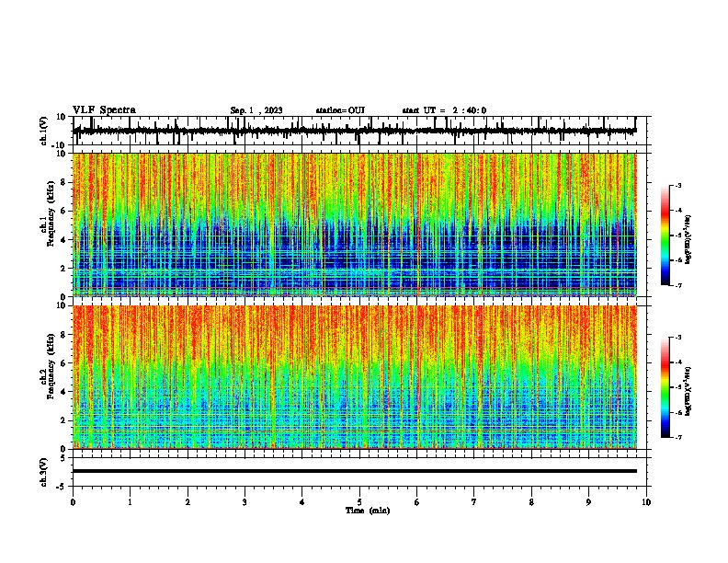Click the "station=OUI" header label
This screenshot has height=563, width=728.
pyautogui.click(x=340, y=110)
